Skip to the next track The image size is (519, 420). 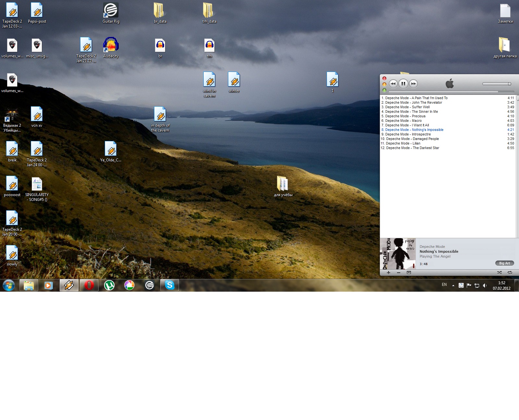[x=413, y=84]
